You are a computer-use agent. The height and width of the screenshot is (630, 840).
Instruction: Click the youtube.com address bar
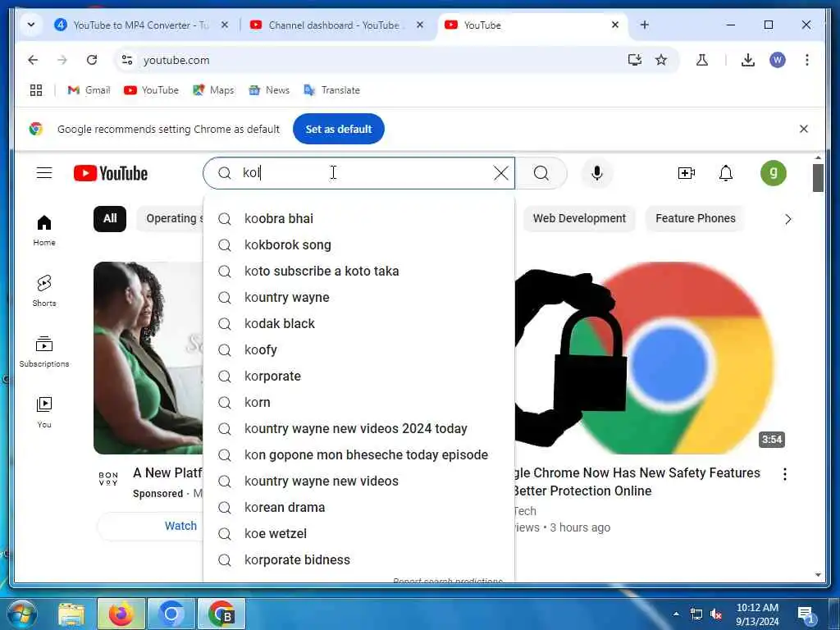(x=375, y=60)
